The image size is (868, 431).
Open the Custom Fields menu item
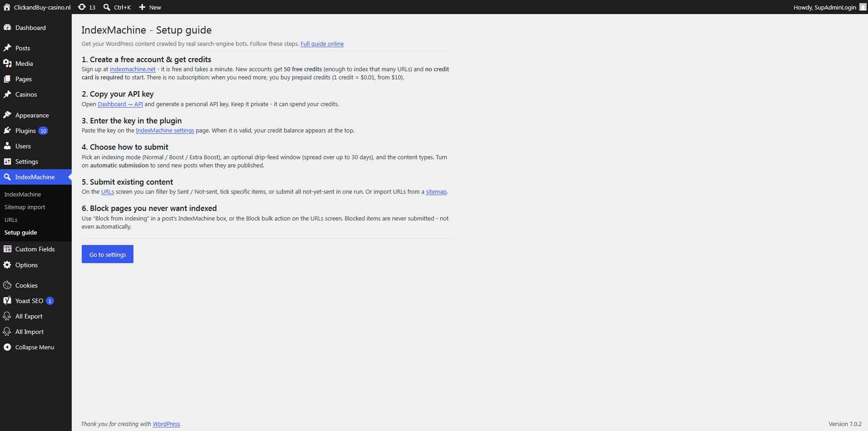35,249
